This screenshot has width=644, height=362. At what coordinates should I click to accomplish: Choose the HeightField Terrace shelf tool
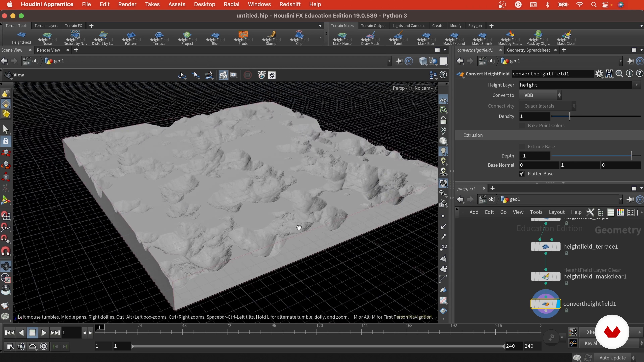click(x=159, y=38)
